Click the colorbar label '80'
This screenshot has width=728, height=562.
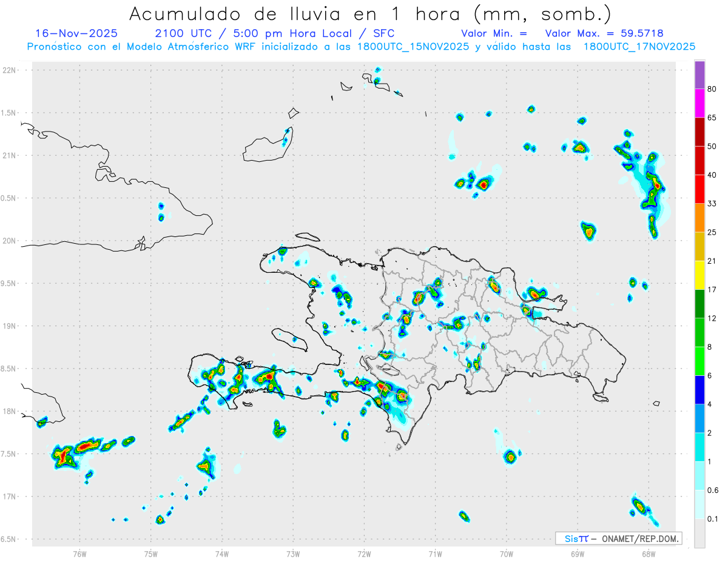(x=712, y=89)
